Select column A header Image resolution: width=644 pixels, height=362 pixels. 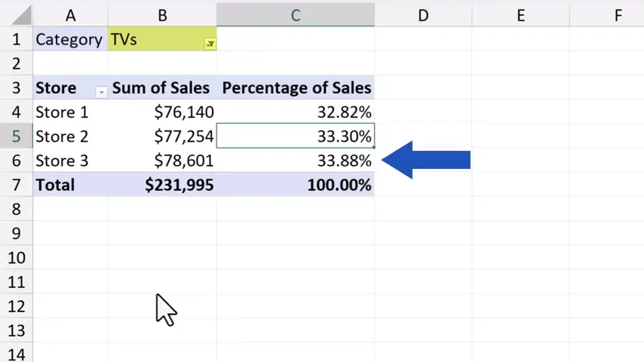(x=70, y=14)
